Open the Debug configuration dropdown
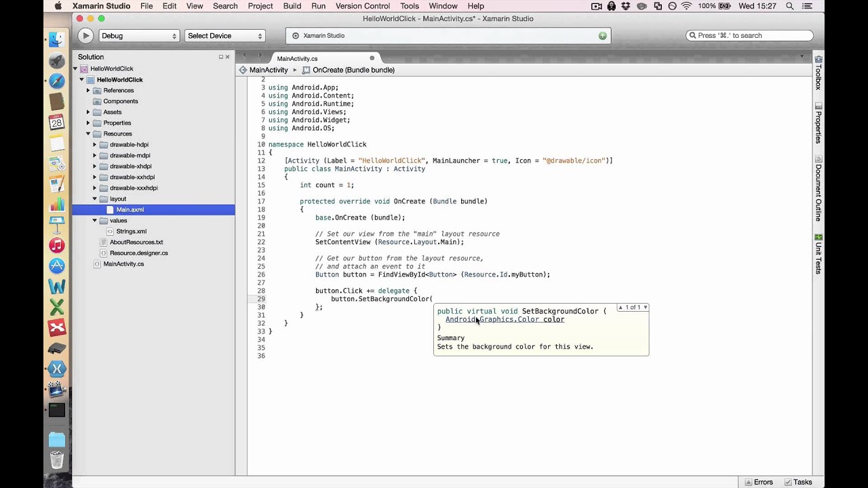This screenshot has height=488, width=868. coord(139,36)
